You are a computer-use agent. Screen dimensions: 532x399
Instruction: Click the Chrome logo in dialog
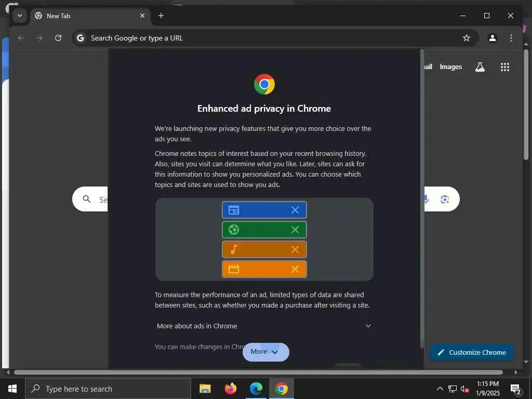pos(264,84)
